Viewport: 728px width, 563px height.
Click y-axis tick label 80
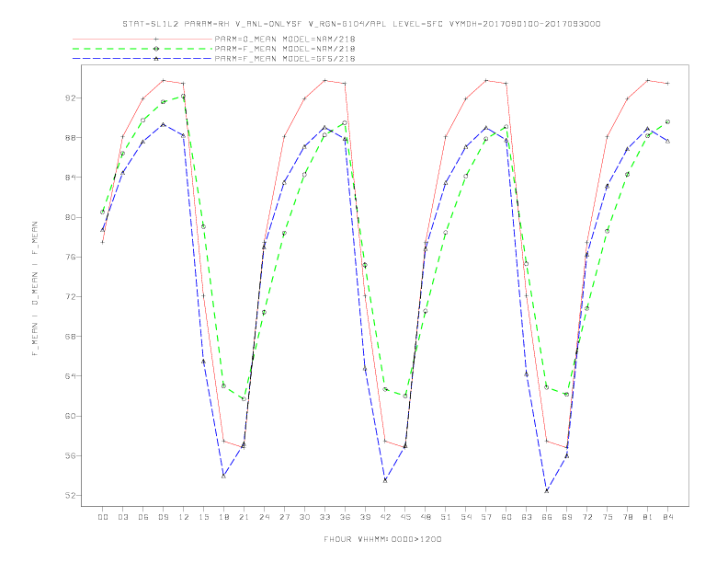71,217
